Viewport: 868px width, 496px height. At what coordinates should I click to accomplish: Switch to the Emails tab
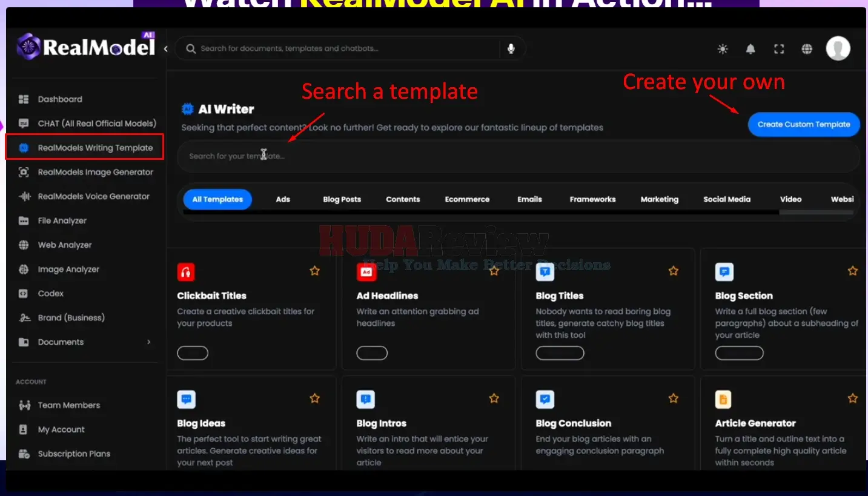click(x=529, y=199)
